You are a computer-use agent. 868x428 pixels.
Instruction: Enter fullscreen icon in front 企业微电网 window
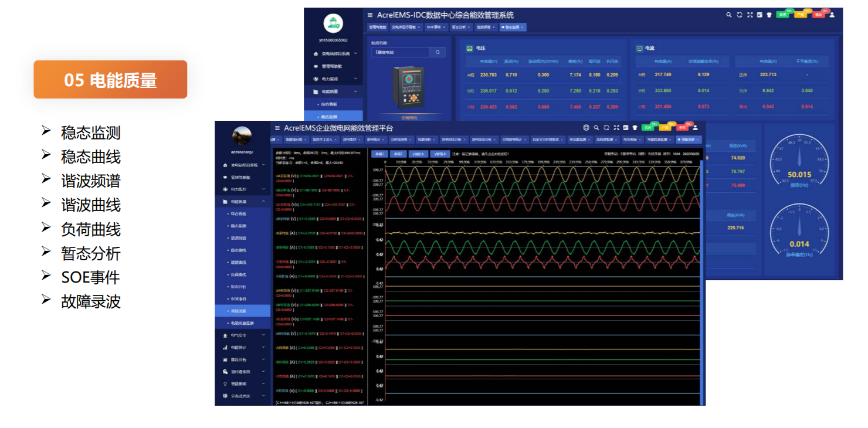[x=616, y=128]
